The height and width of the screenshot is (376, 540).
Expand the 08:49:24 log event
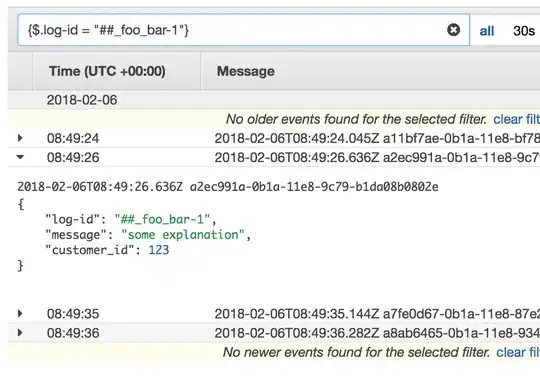click(20, 138)
